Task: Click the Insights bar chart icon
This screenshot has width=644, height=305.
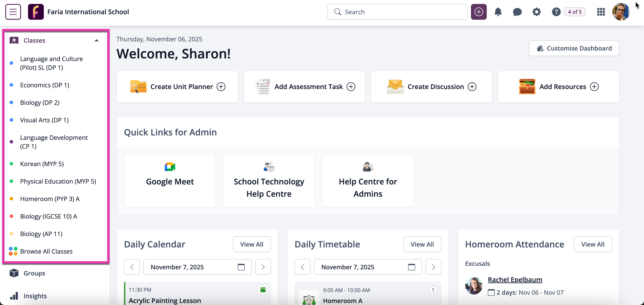Action: click(14, 296)
